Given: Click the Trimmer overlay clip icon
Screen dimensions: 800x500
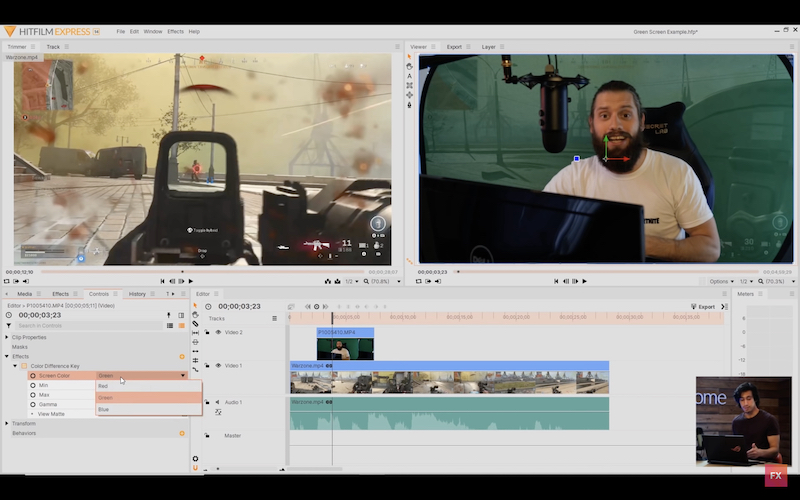Looking at the screenshot, I should pyautogui.click(x=337, y=281).
